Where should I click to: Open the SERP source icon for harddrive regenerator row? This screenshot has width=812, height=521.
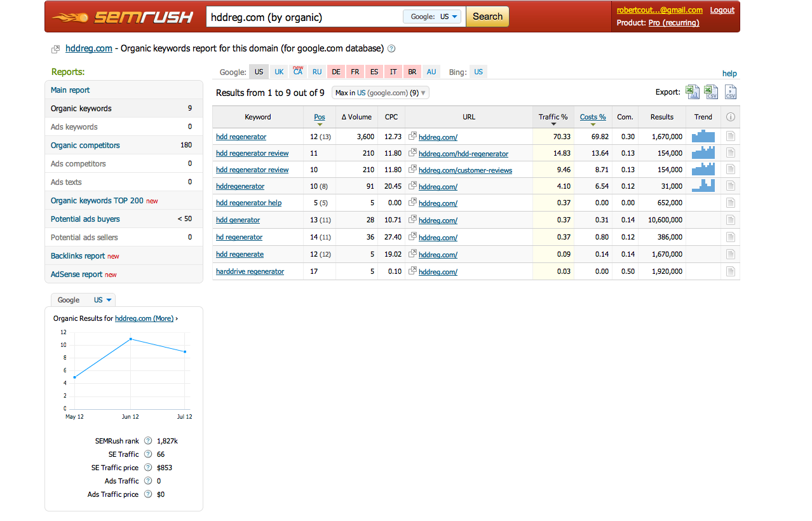click(731, 271)
